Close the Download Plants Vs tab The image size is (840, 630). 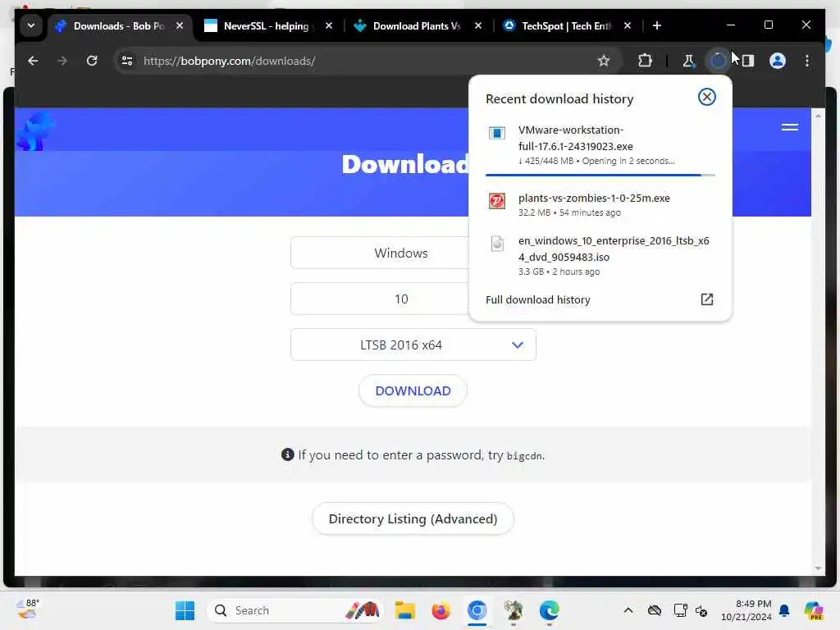click(478, 25)
